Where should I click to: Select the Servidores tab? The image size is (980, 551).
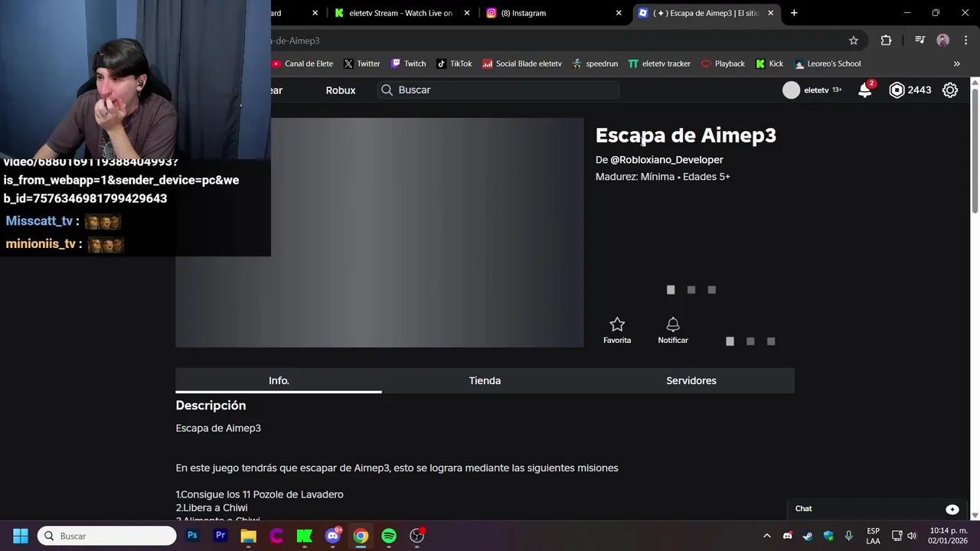pyautogui.click(x=691, y=380)
